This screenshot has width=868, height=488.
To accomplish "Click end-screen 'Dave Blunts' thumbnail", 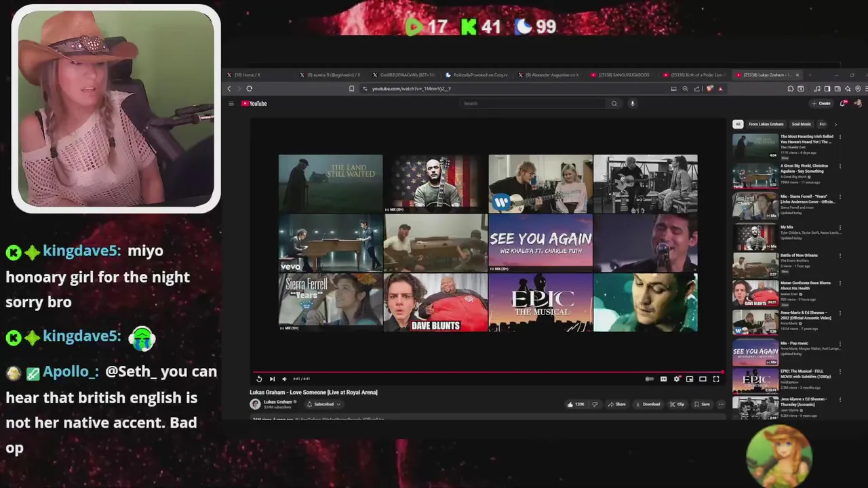I will coord(435,302).
